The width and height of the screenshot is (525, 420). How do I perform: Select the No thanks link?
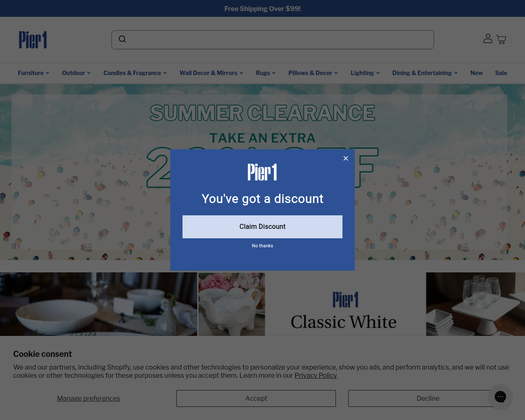[x=262, y=246]
